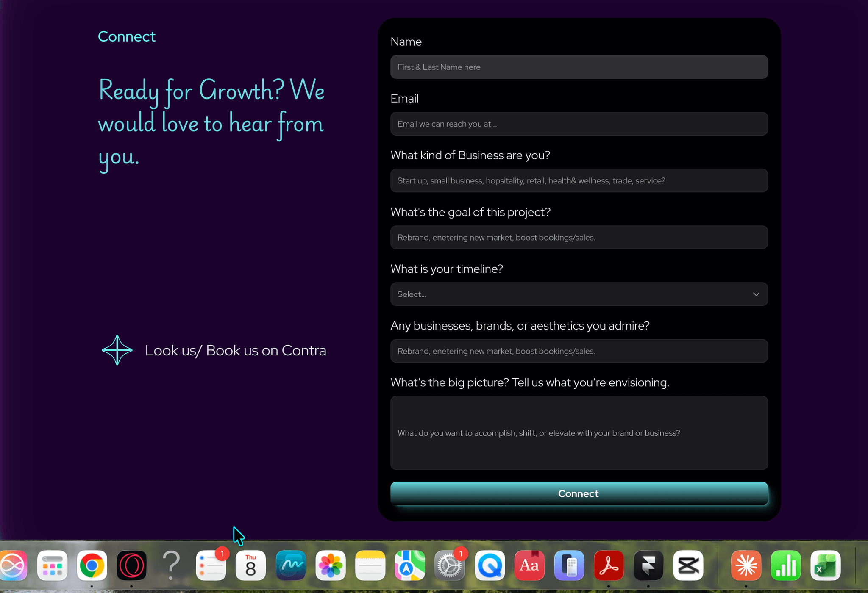
Task: Click the question mark dock icon
Action: [x=171, y=565]
